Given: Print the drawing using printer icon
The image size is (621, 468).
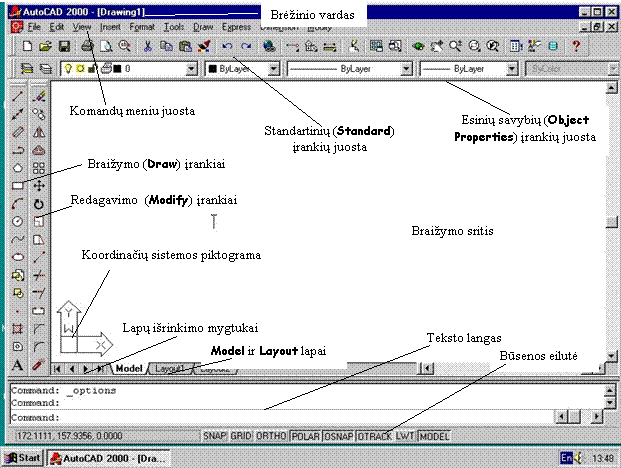Looking at the screenshot, I should click(x=87, y=47).
